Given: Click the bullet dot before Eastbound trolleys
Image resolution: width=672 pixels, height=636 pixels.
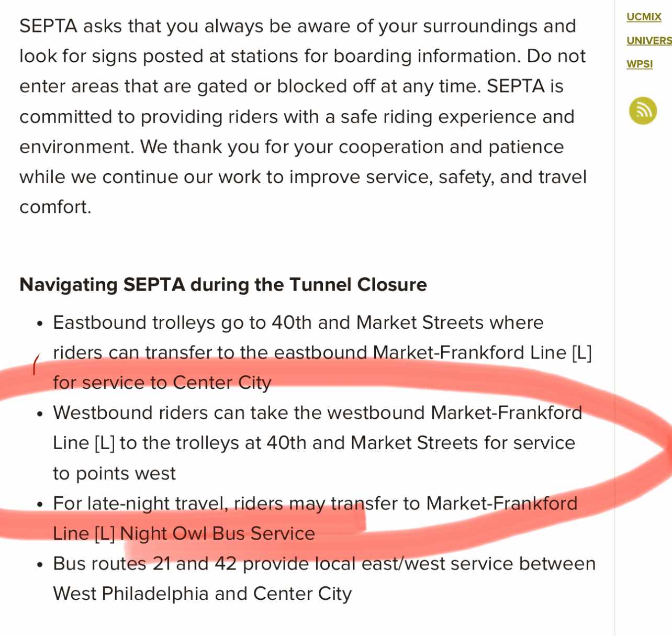Looking at the screenshot, I should [39, 324].
